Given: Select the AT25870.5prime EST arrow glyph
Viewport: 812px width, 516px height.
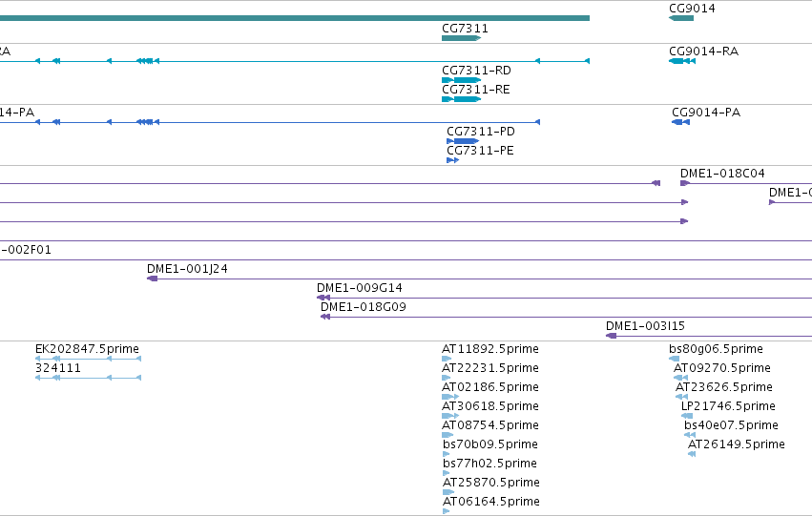Looking at the screenshot, I should tap(448, 493).
